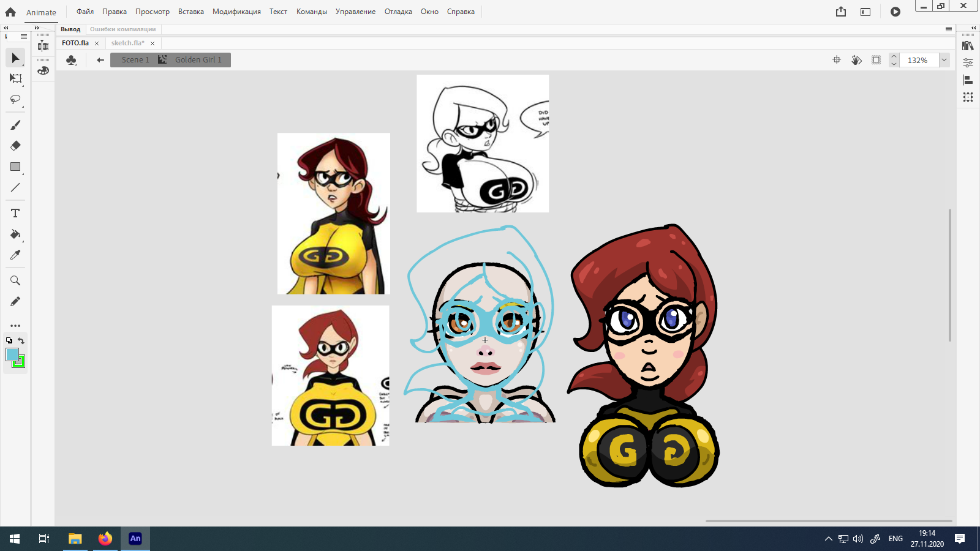Select the Paint Bucket tool
The height and width of the screenshot is (551, 980).
[15, 234]
